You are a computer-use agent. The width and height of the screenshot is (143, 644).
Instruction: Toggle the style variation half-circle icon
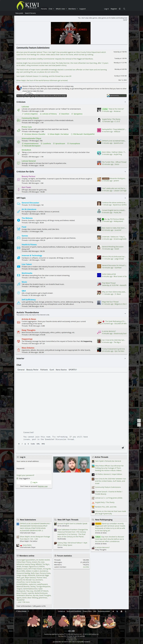[x=120, y=9]
